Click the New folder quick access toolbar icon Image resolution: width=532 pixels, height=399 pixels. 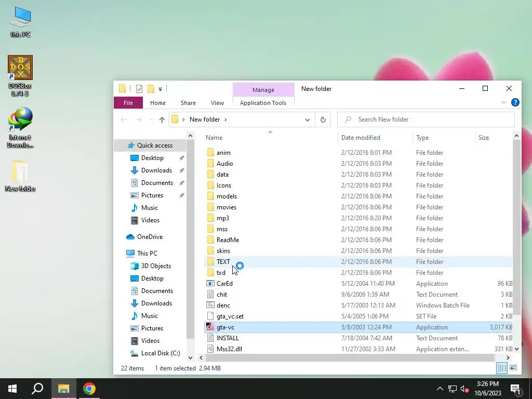pos(151,89)
